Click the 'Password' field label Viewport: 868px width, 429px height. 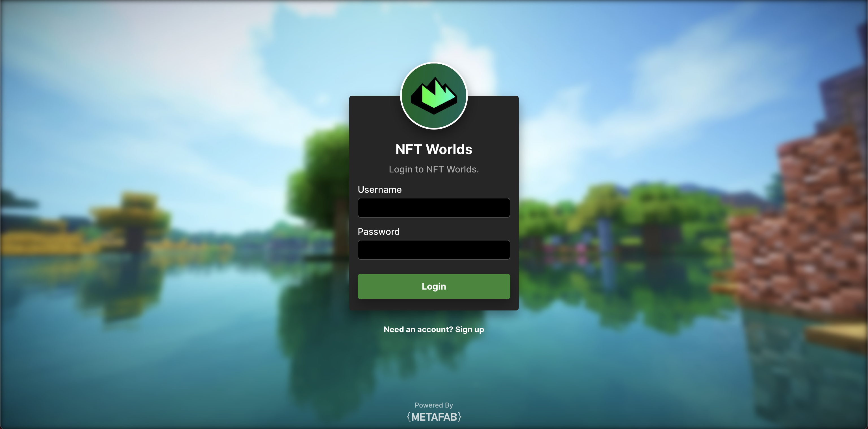tap(378, 232)
